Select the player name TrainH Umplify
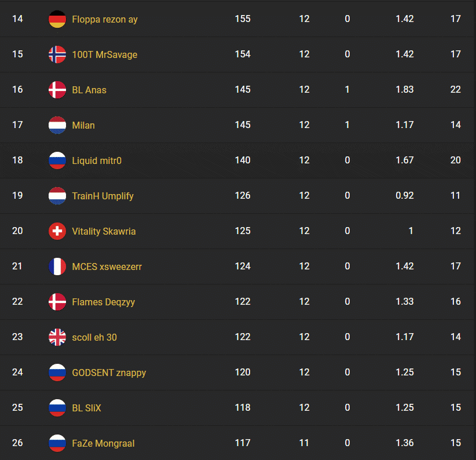The height and width of the screenshot is (460, 476). tap(102, 195)
